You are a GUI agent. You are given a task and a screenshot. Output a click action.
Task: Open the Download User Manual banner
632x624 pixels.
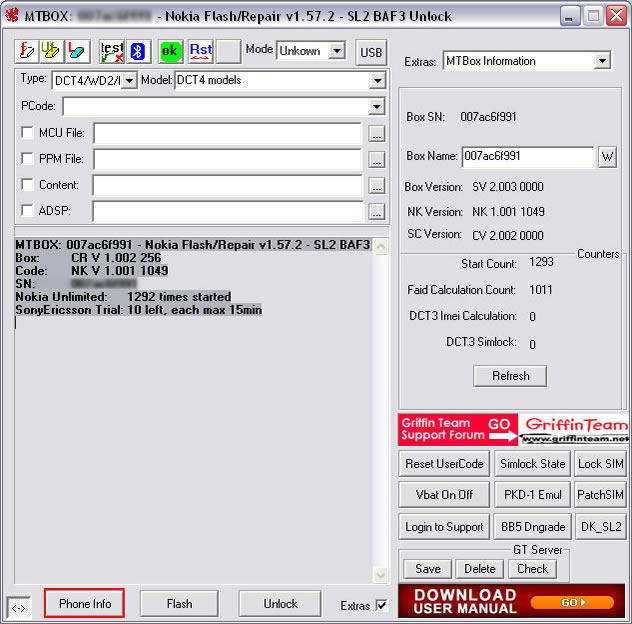click(x=511, y=602)
